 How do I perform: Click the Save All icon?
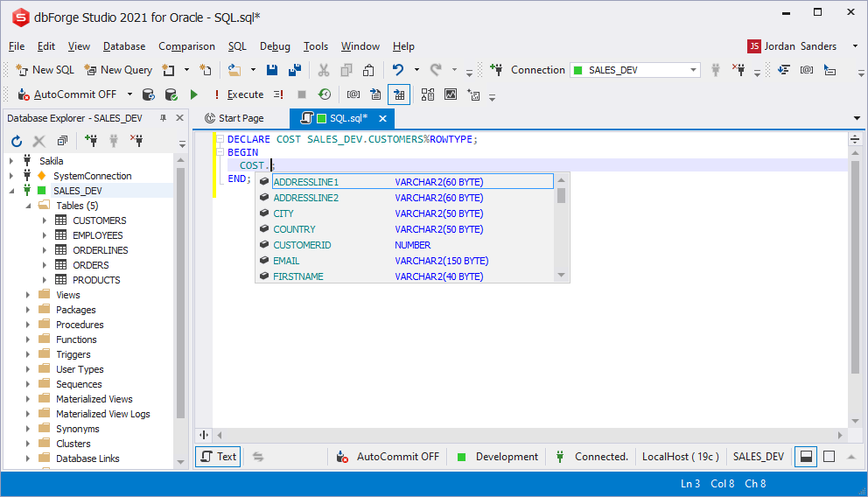tap(295, 70)
